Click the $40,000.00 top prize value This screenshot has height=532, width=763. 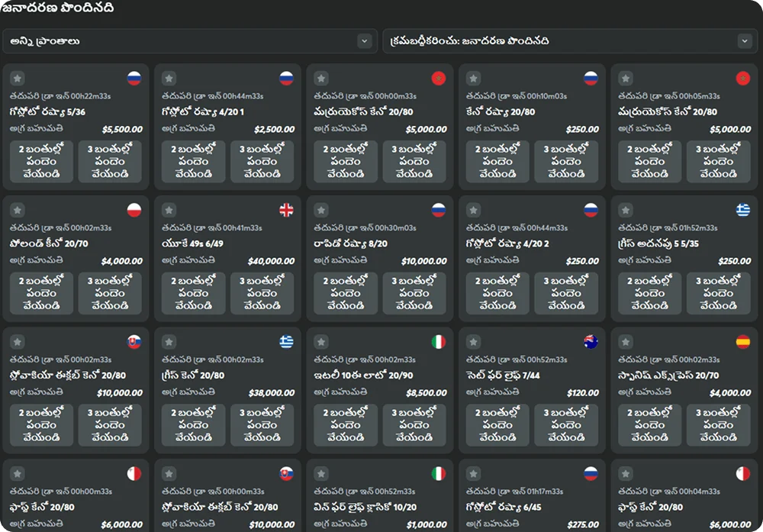tap(271, 261)
